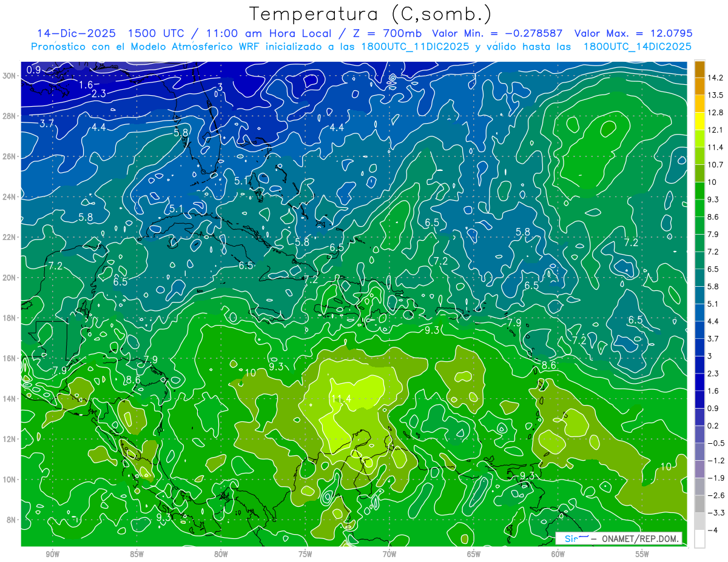
Task: Click the "-3.3" colorbar scale label
Action: 716,513
